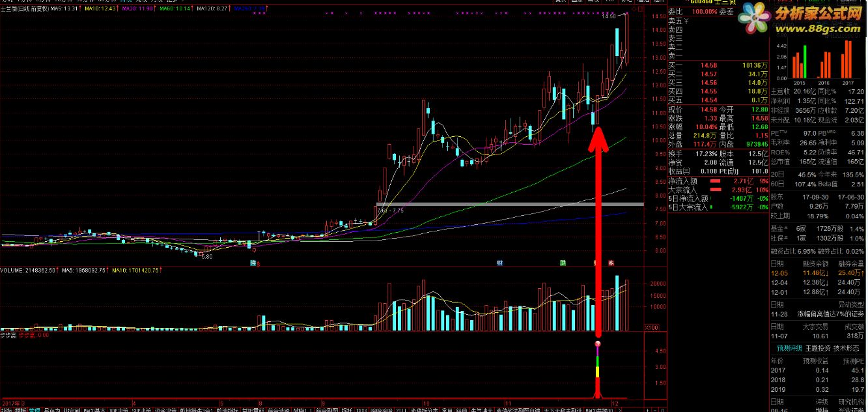The image size is (868, 412).
Task: Click the 换手 17.23% field
Action: [x=692, y=153]
